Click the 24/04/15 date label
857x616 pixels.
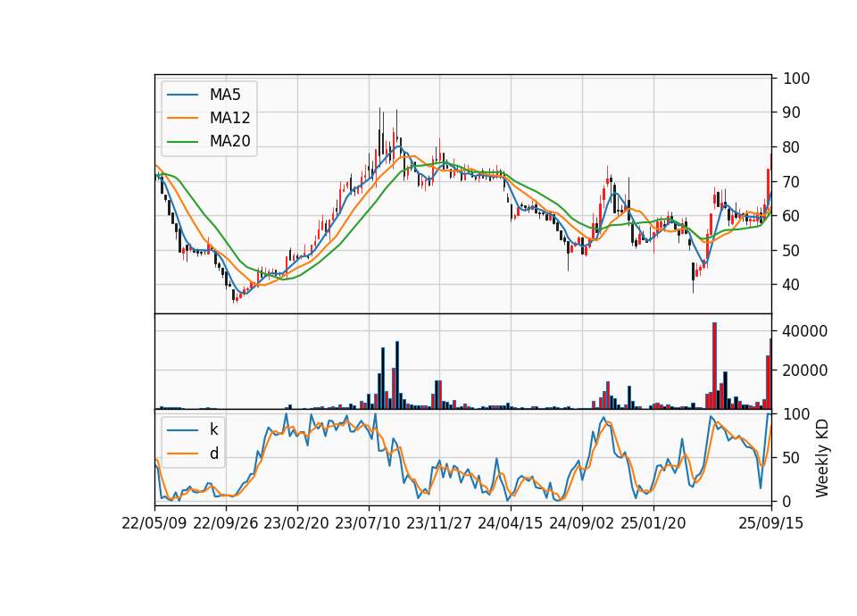[x=511, y=523]
